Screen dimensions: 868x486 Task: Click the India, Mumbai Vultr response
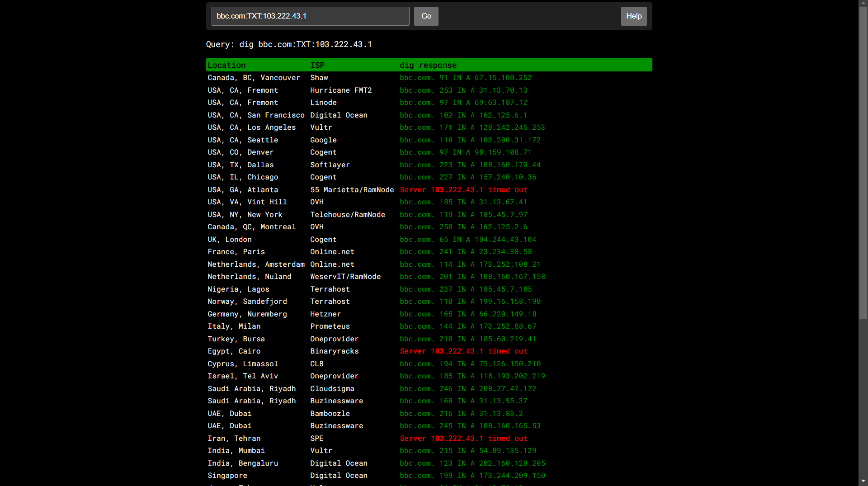pyautogui.click(x=467, y=451)
